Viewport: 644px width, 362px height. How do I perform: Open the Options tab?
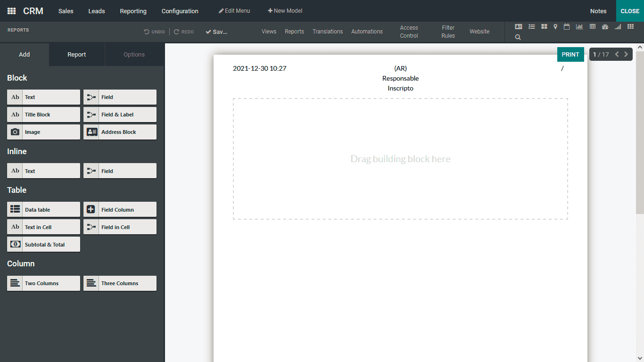click(x=134, y=54)
